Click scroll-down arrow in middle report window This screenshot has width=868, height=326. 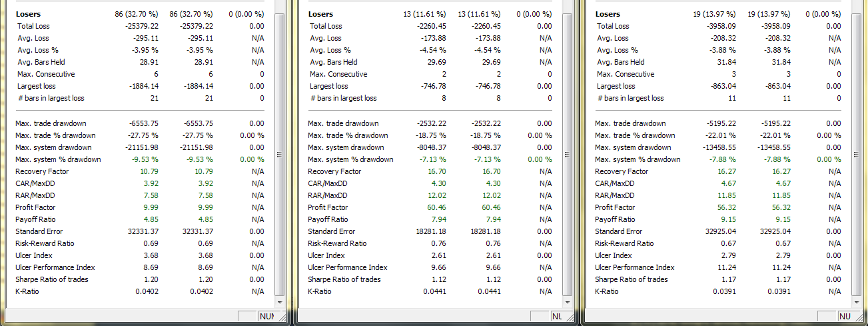[568, 301]
